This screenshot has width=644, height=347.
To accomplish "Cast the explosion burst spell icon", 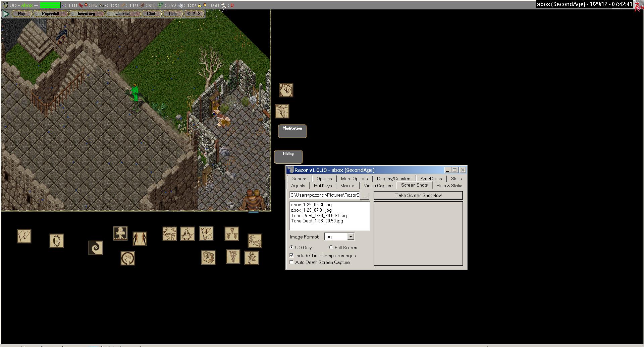I will (x=187, y=234).
